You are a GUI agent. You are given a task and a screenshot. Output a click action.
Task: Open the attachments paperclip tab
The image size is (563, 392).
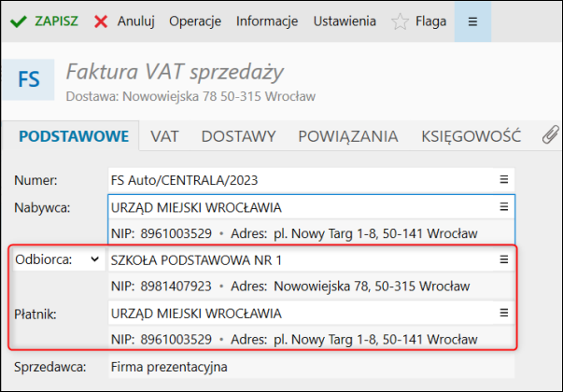pos(551,135)
